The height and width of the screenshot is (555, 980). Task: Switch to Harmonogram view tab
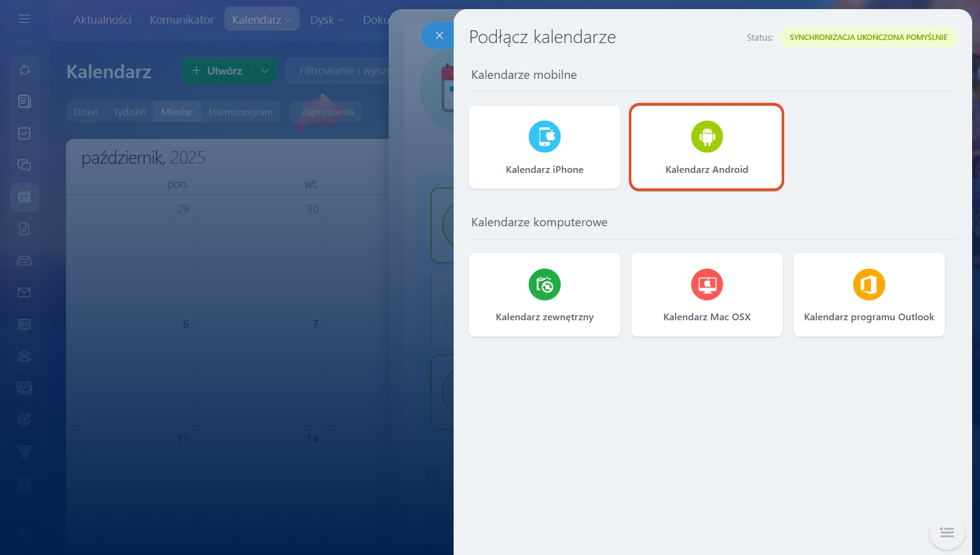click(241, 112)
